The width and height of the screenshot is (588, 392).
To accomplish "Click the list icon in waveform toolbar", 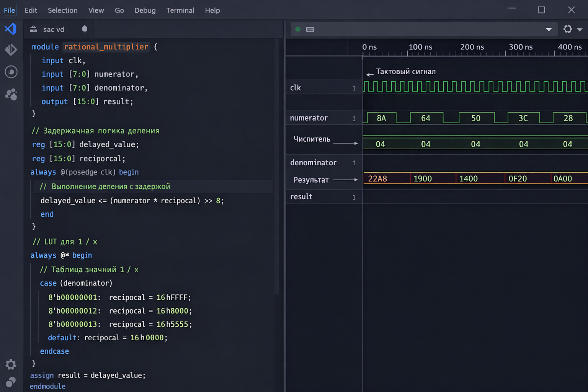I will [x=310, y=29].
